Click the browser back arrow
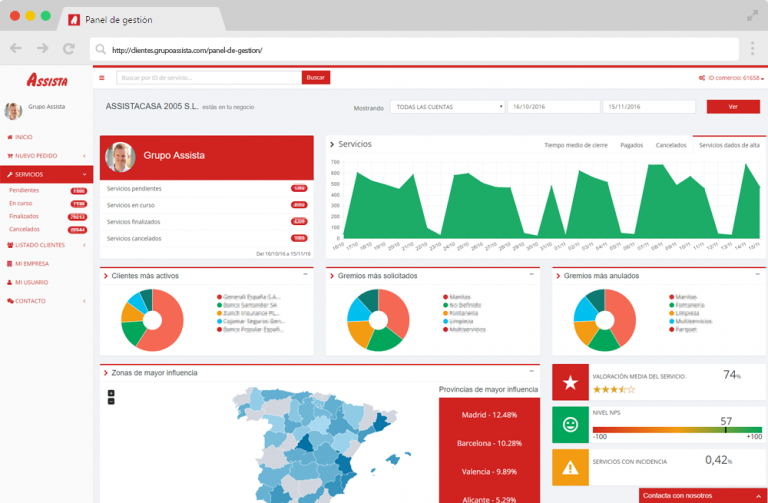The width and height of the screenshot is (768, 503). (x=16, y=48)
